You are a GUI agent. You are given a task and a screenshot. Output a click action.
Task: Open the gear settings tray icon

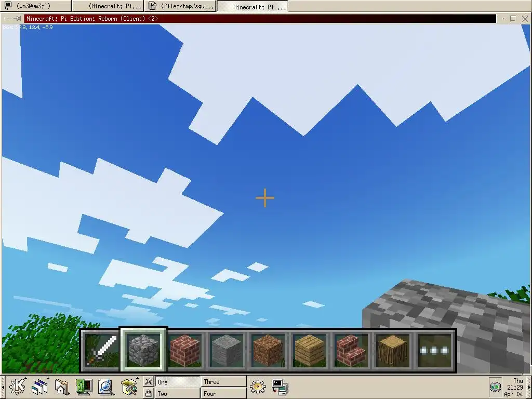258,387
